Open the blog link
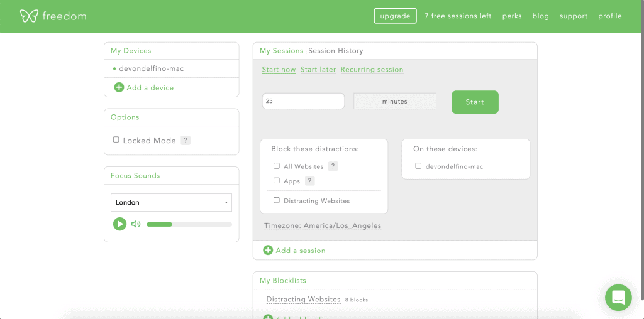 [540, 16]
